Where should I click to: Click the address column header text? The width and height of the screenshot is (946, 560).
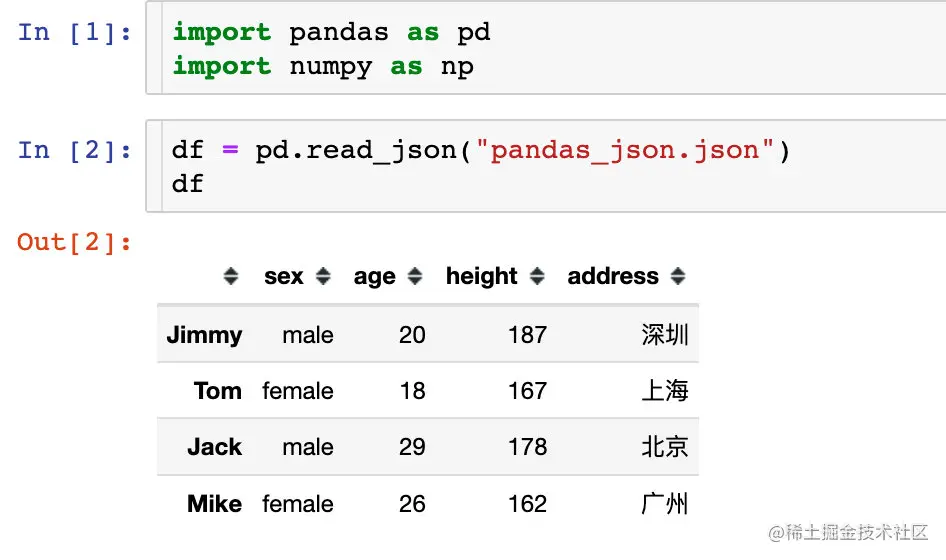[613, 276]
